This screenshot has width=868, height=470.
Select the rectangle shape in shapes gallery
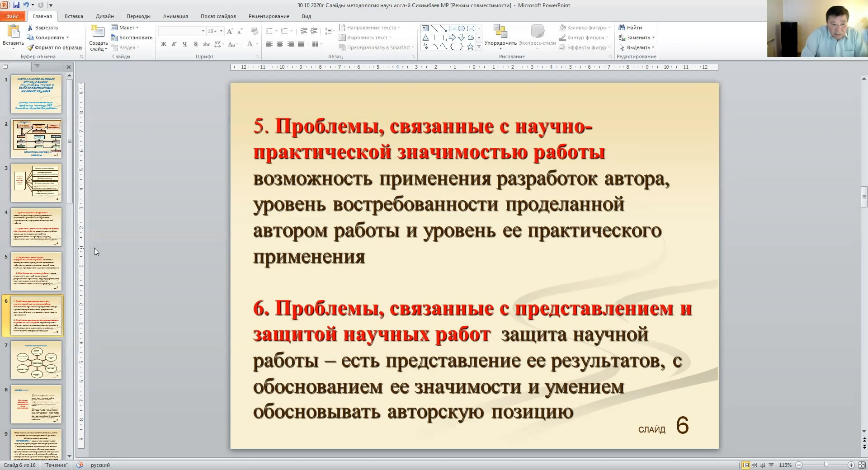452,28
